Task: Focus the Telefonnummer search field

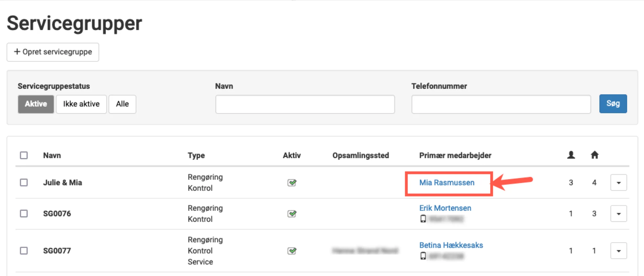Action: coord(501,104)
